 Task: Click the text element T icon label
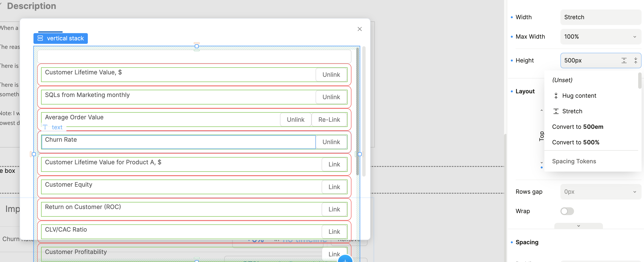tap(45, 127)
